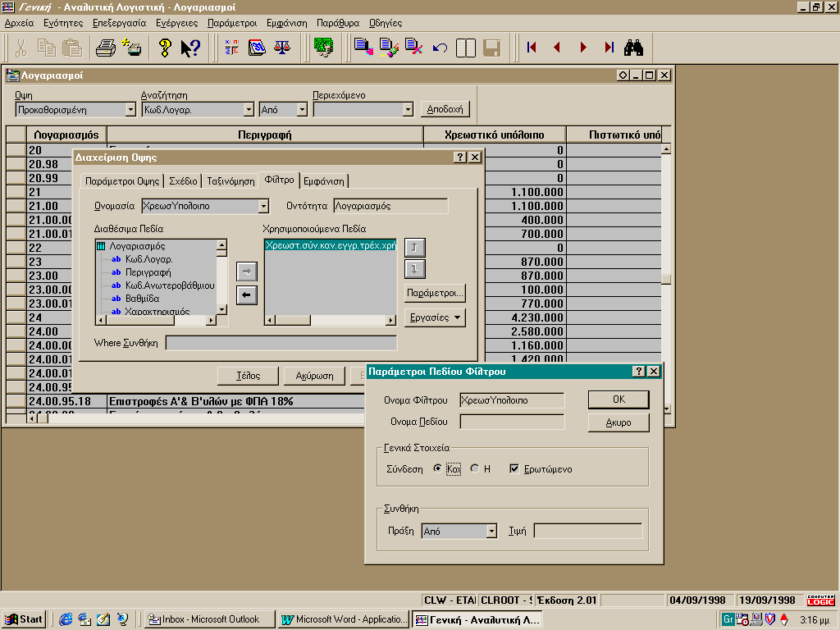Go to next record red arrow
This screenshot has width=840, height=630.
(x=583, y=48)
